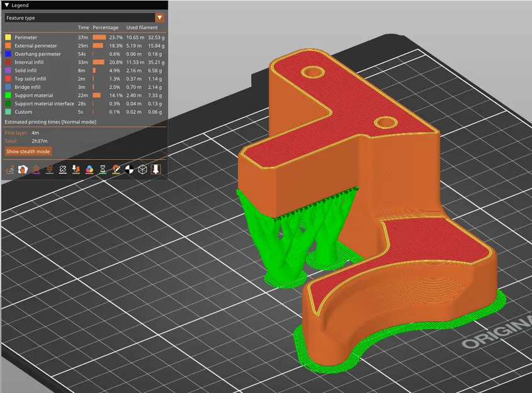Toggle wipe moves visibility icon
This screenshot has height=393, width=532.
[x=23, y=169]
